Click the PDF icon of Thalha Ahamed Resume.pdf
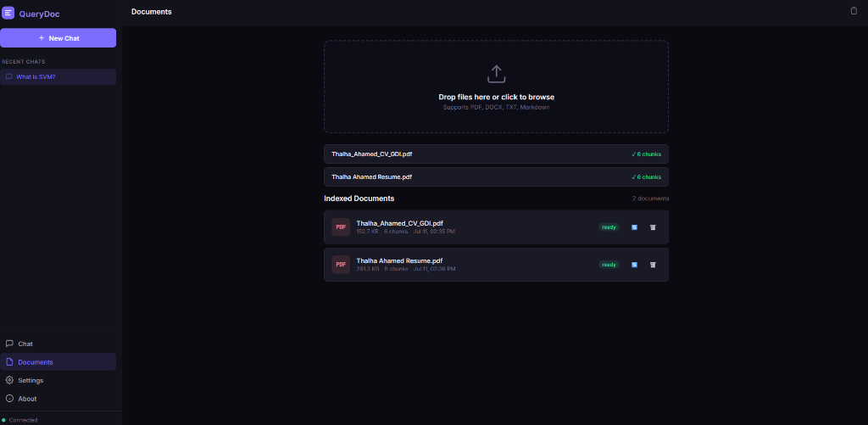This screenshot has height=425, width=868. (341, 265)
